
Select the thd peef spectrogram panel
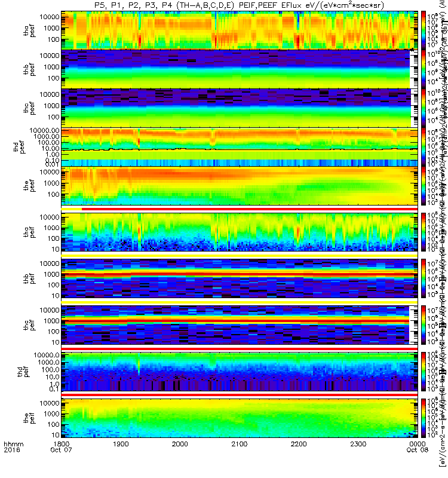click(x=240, y=147)
